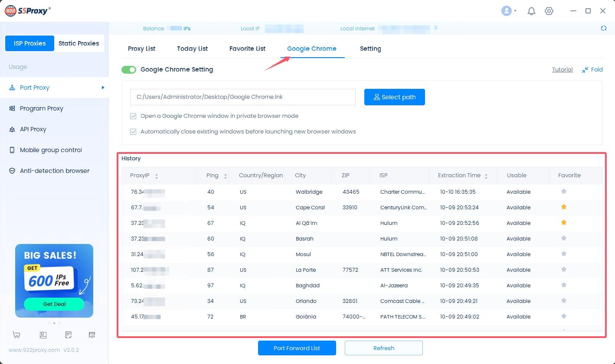This screenshot has height=364, width=615.
Task: Click the shopping cart icon in sidebar footer
Action: pos(16,335)
